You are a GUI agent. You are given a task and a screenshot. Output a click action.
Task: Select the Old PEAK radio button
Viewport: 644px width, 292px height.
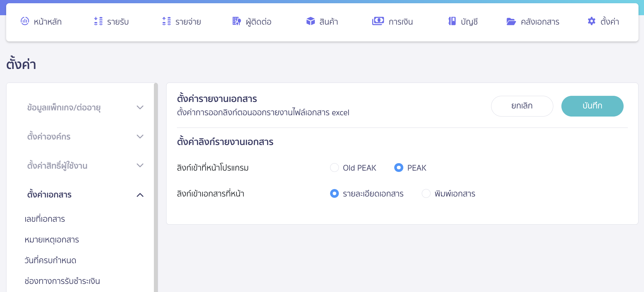(x=334, y=168)
